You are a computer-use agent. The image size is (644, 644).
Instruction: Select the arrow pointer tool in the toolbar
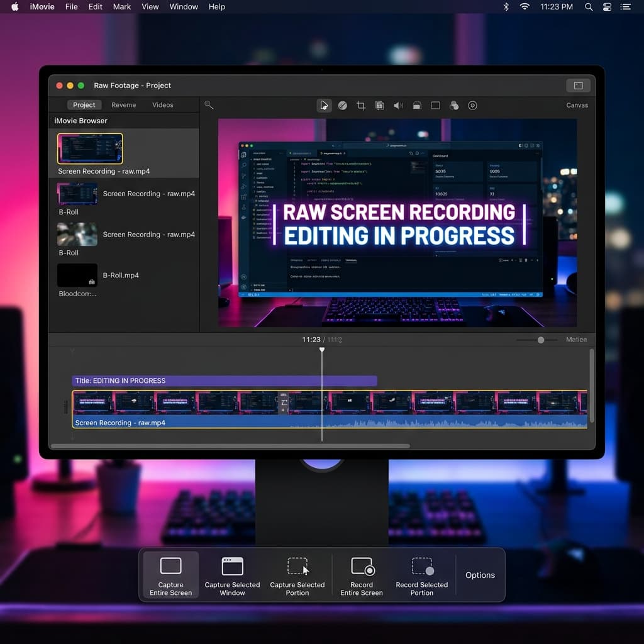coord(324,105)
